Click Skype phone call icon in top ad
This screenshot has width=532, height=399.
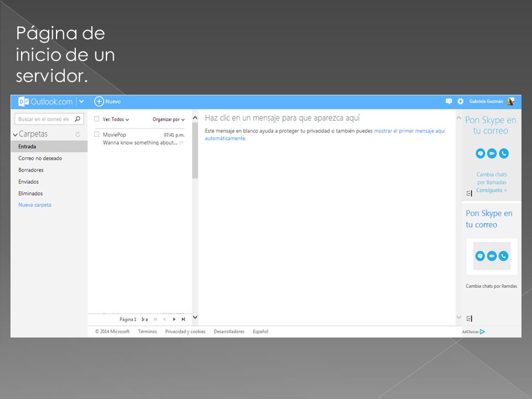click(x=504, y=154)
